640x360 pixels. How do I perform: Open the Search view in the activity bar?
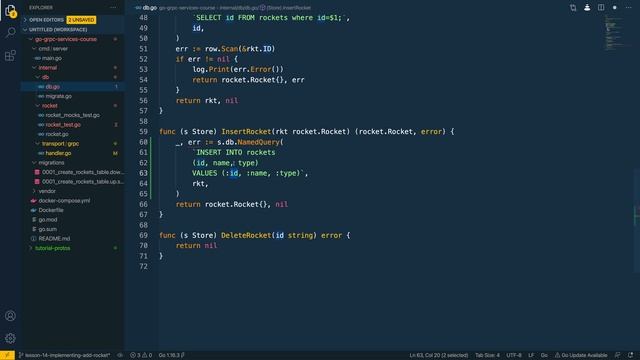[x=11, y=32]
